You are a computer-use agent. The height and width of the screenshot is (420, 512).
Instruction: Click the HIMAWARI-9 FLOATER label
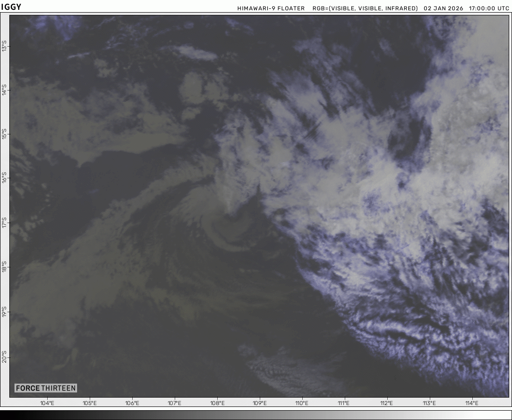click(271, 8)
